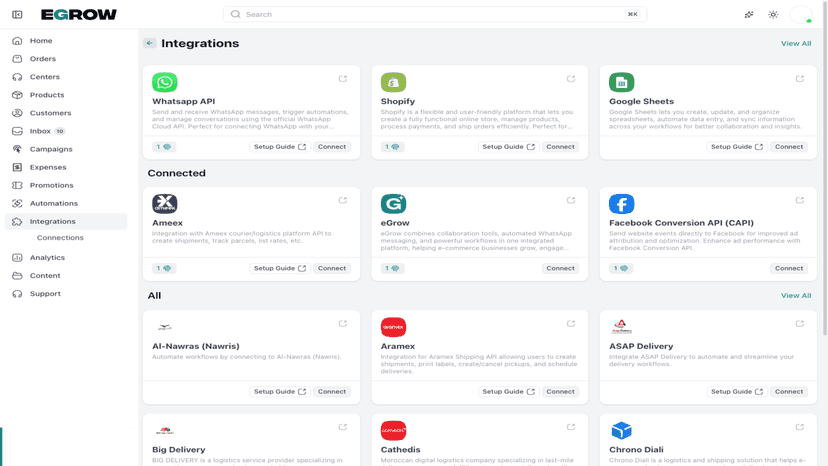Connect the eGrow integration
The image size is (828, 466).
[x=560, y=268]
